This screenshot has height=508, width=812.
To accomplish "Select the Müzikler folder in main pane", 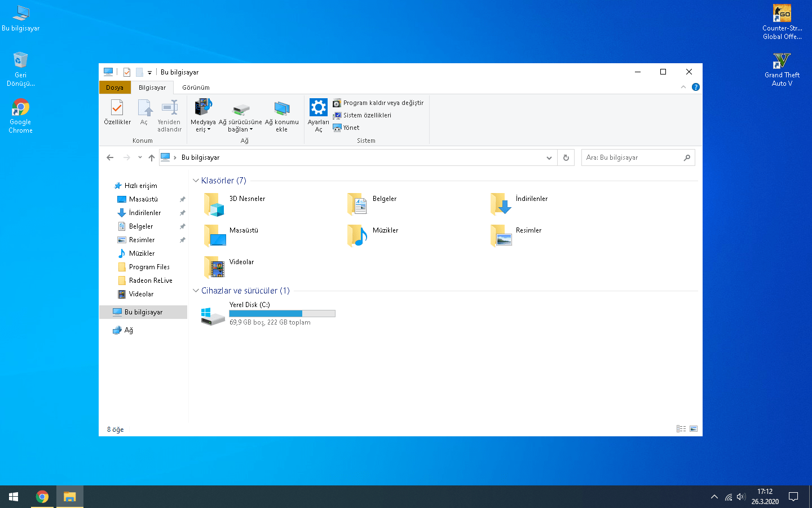I will point(373,235).
